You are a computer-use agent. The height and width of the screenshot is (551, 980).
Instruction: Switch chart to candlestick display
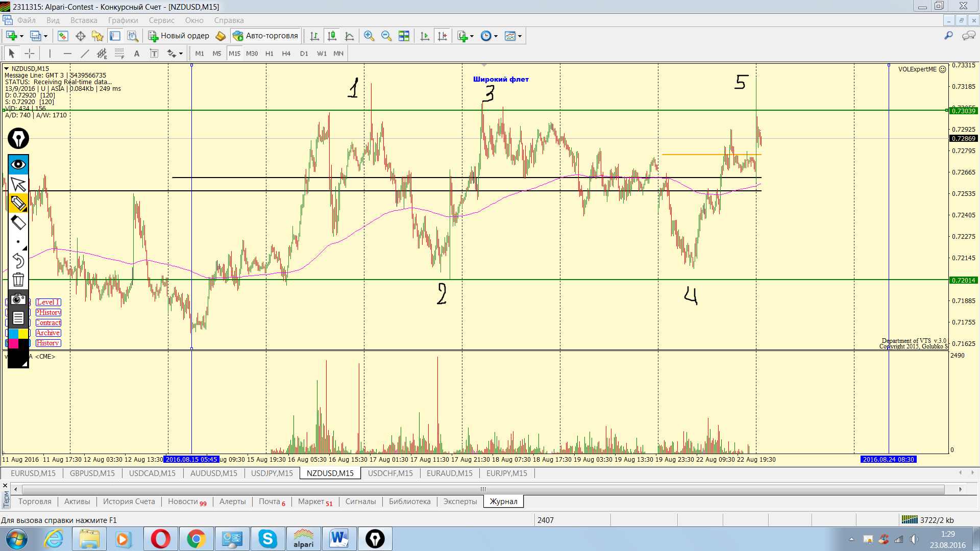point(332,36)
